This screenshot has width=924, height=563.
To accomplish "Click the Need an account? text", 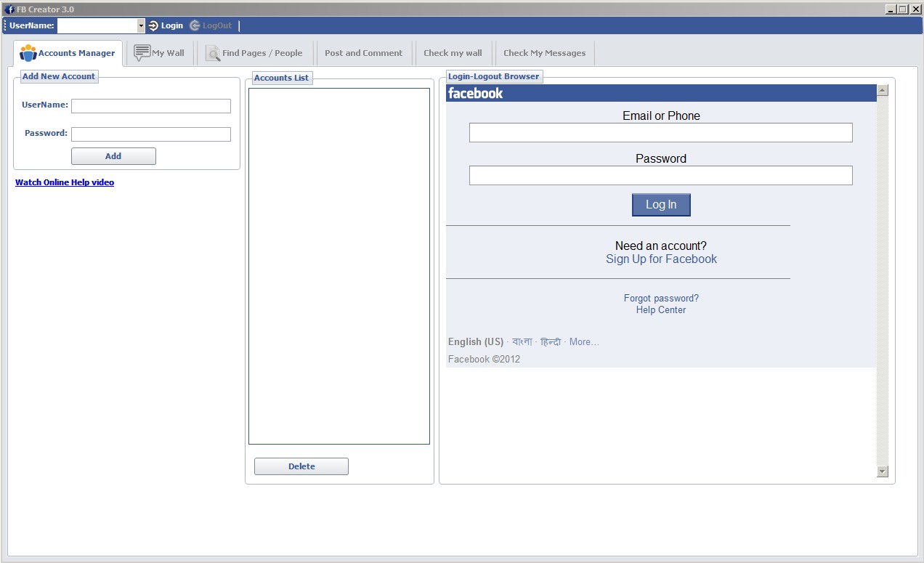I will 661,246.
